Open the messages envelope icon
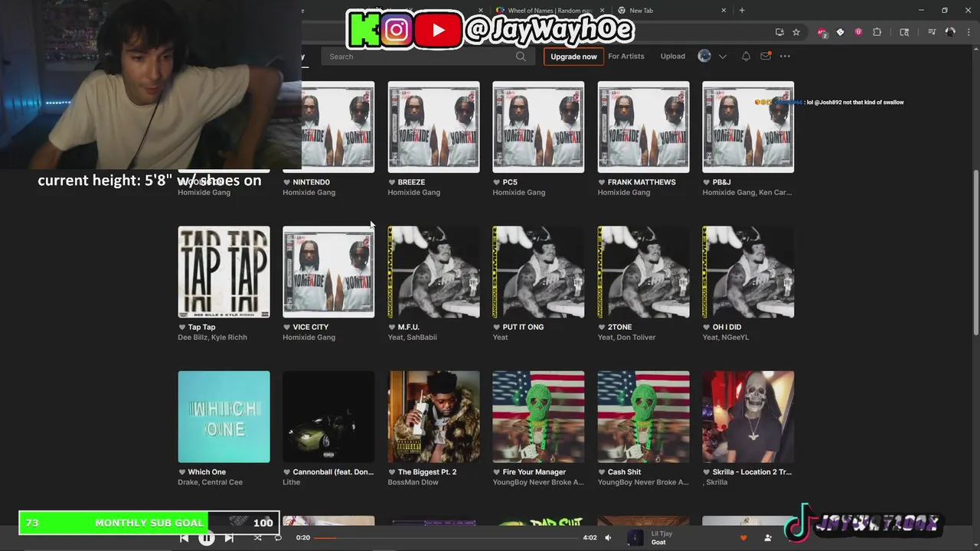Viewport: 980px width, 551px height. click(766, 56)
